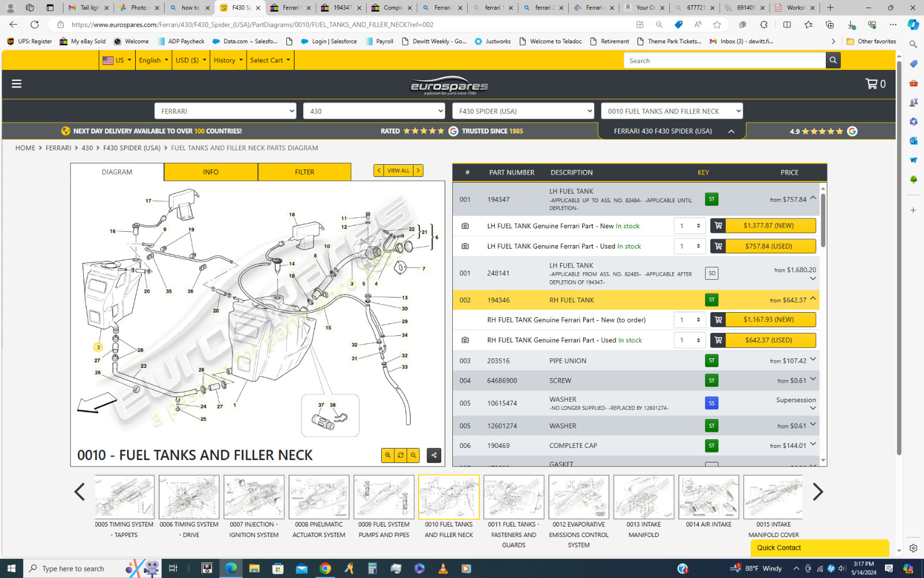Open the USD currency dropdown

click(191, 60)
